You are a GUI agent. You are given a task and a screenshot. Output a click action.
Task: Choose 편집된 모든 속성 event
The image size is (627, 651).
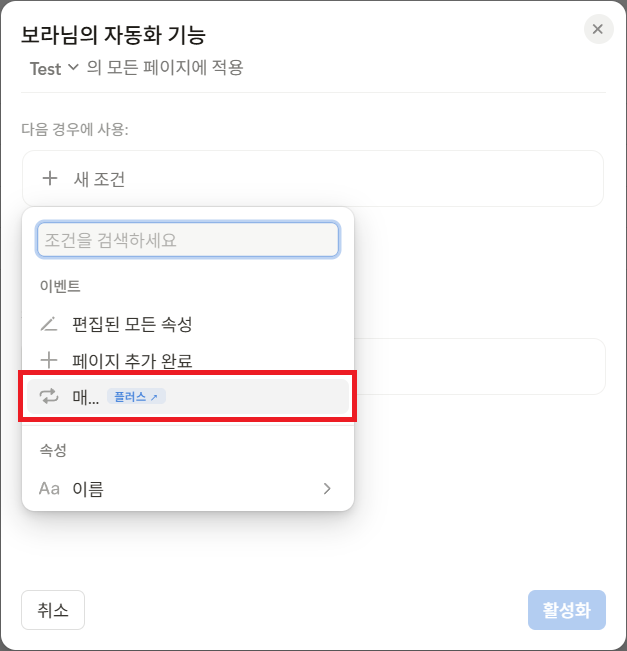coord(132,324)
